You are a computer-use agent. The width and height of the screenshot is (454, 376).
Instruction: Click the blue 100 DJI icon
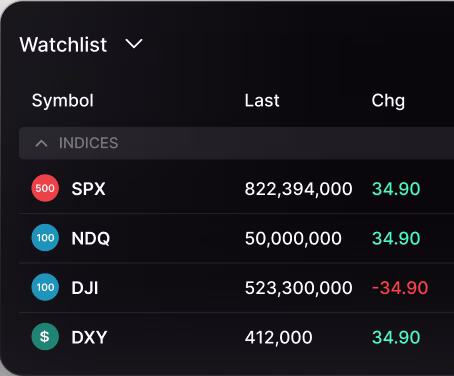point(45,287)
